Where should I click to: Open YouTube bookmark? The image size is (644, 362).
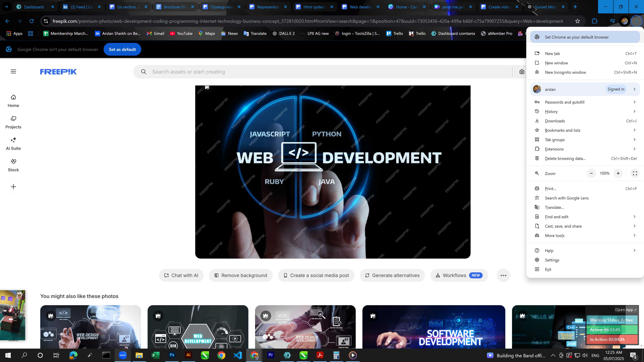pos(181,34)
